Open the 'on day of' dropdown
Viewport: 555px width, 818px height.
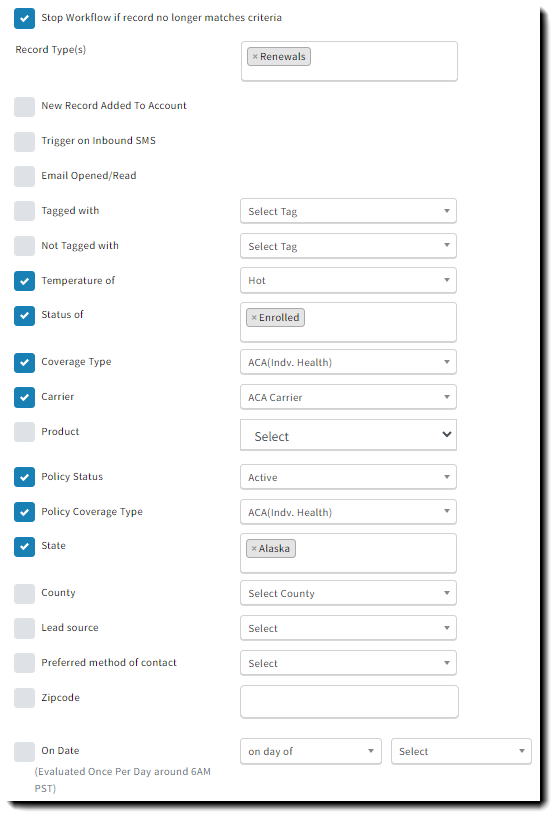point(311,752)
